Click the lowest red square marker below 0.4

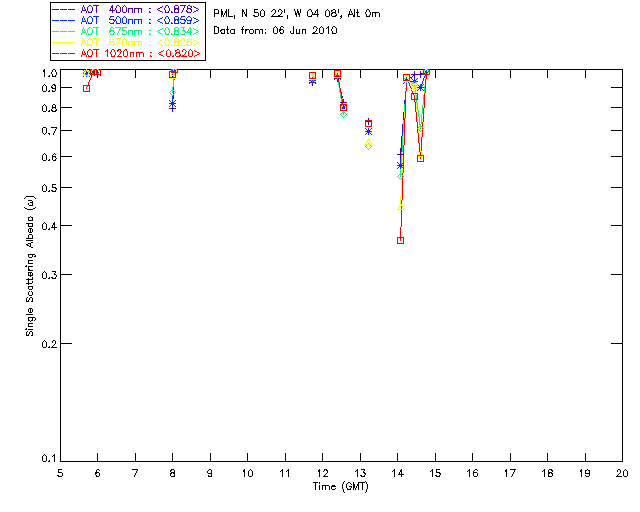400,240
